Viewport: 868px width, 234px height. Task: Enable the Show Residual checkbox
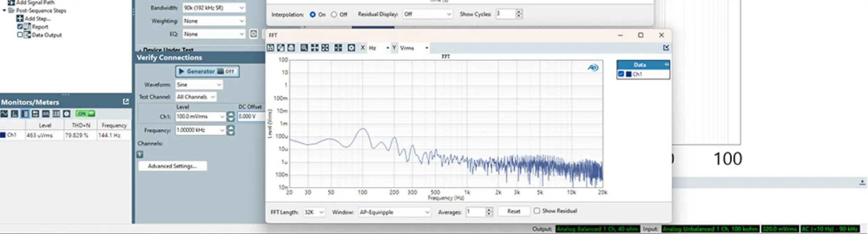point(537,211)
